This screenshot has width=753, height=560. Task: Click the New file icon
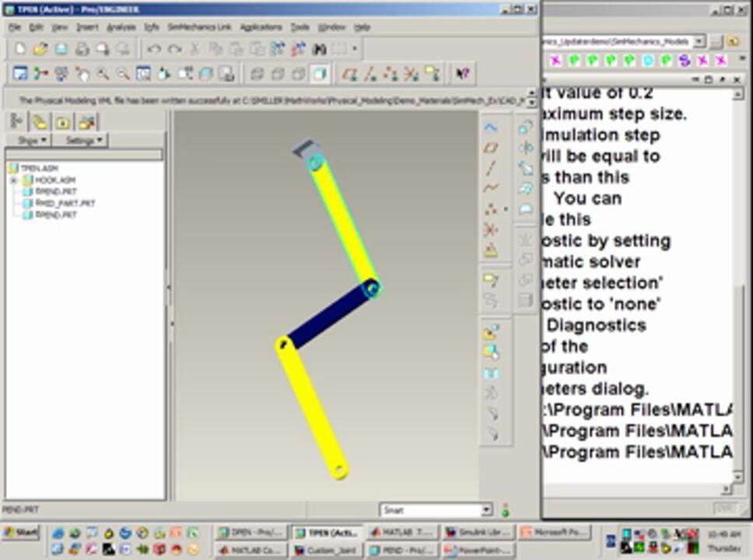20,49
